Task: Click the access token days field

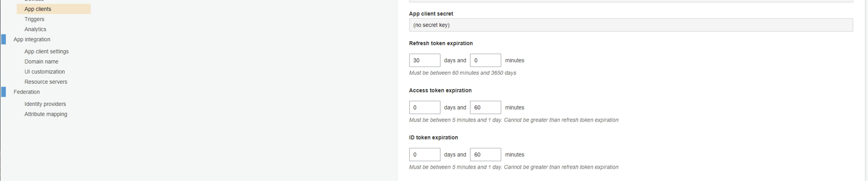Action: [424, 107]
